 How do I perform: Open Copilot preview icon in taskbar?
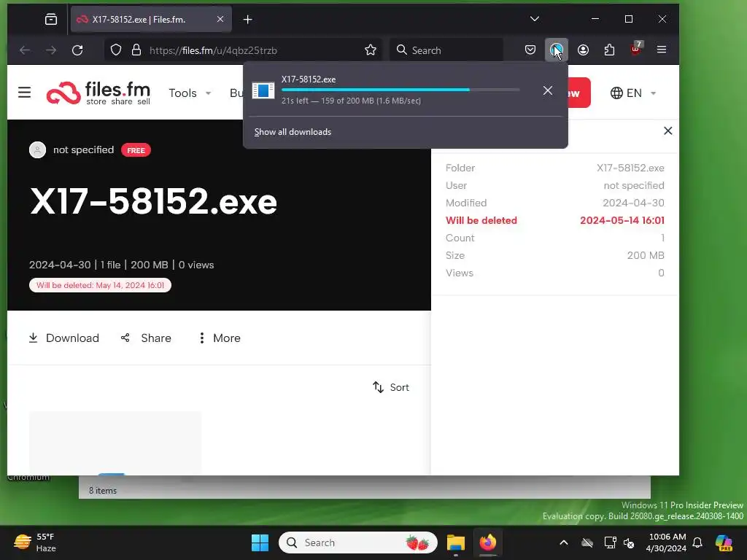[x=724, y=542]
